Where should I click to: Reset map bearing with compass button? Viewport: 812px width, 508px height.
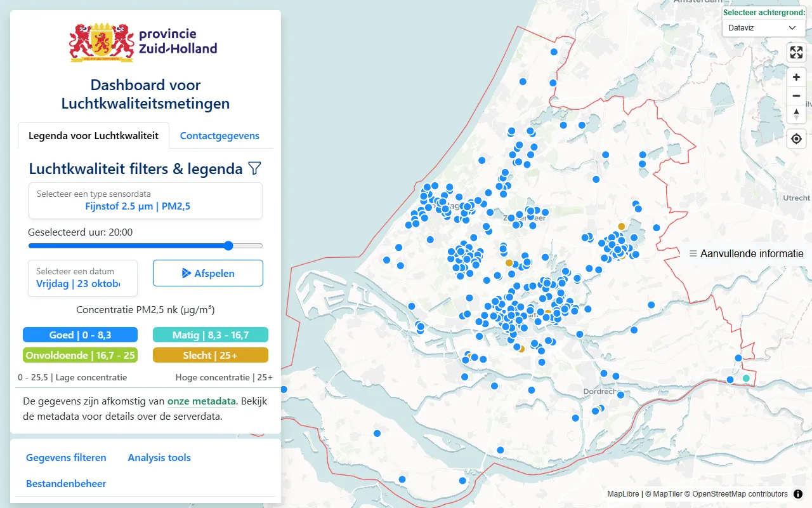tap(796, 114)
